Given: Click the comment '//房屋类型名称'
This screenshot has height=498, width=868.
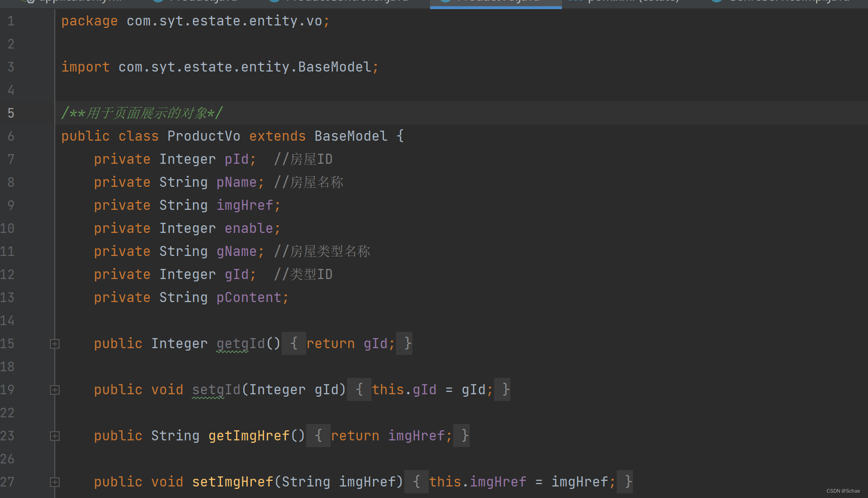Looking at the screenshot, I should [322, 252].
